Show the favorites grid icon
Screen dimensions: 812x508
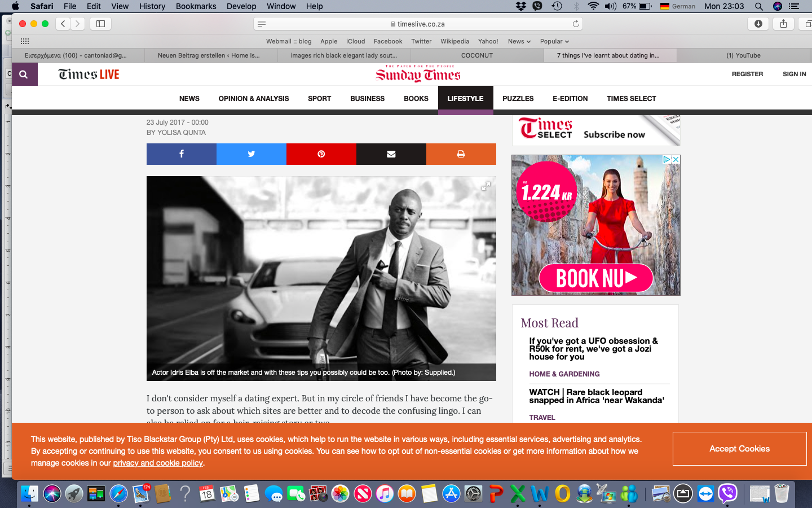tap(25, 41)
